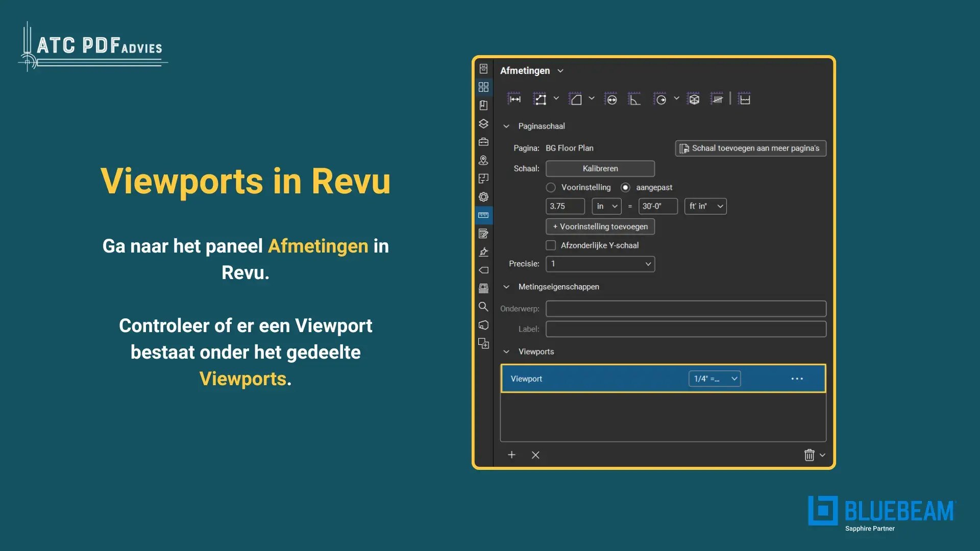Screen dimensions: 980x551
Task: Select the Count measurement tool
Action: tap(717, 99)
